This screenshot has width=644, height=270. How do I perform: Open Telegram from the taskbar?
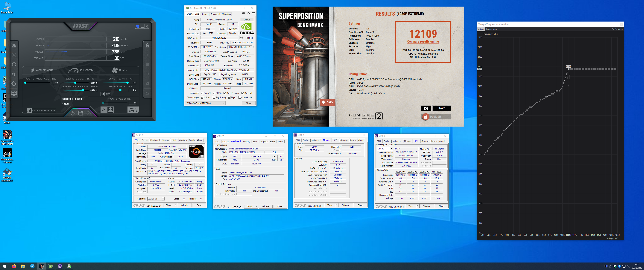pyautogui.click(x=32, y=266)
